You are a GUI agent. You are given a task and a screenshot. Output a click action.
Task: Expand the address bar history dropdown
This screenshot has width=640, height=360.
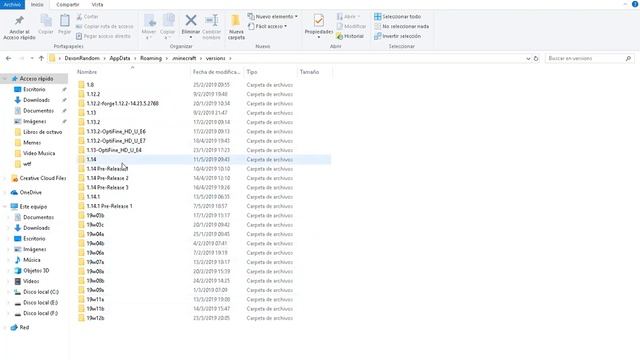(528, 58)
